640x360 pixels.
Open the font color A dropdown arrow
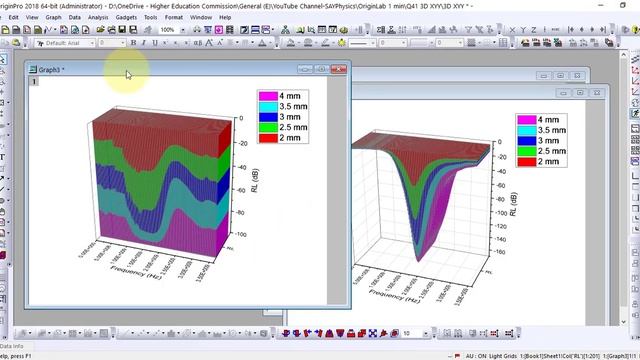(270, 43)
